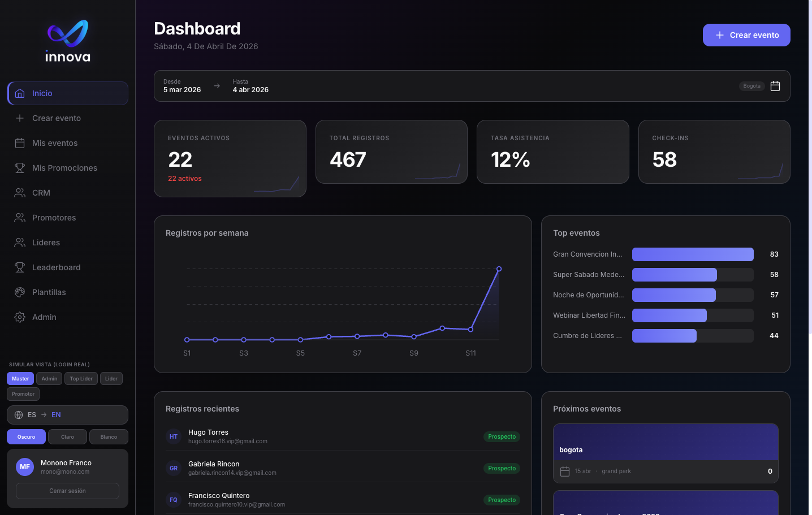Open Plantillas from sidebar
Screen dimensions: 812x515
coord(68,292)
